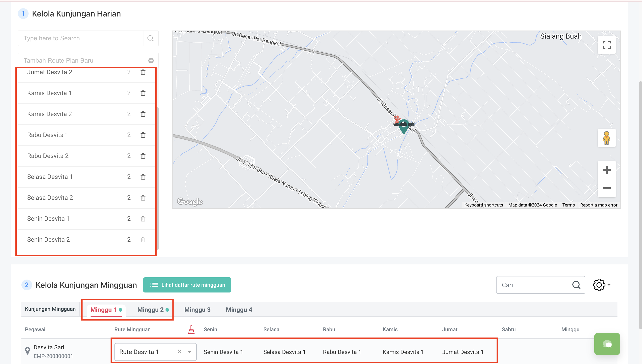Toggle fullscreen map view

point(607,45)
